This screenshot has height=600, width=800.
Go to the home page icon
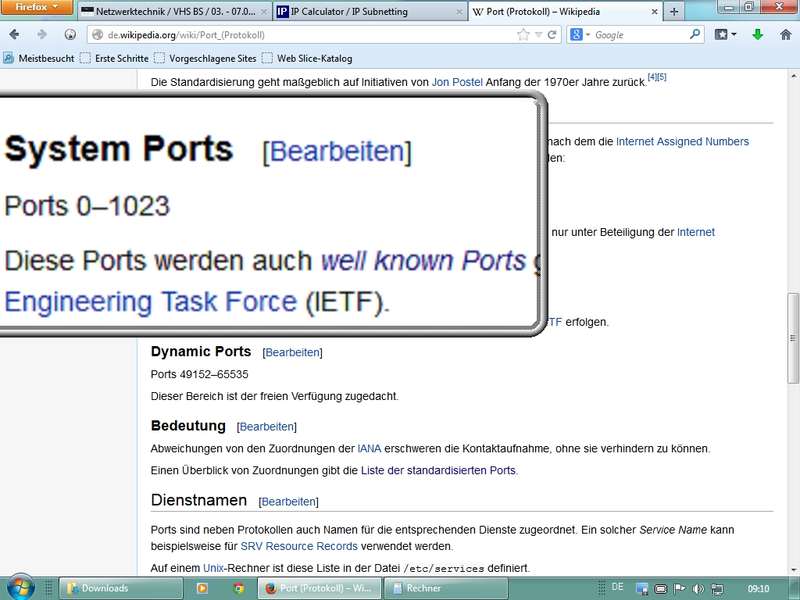tap(786, 34)
